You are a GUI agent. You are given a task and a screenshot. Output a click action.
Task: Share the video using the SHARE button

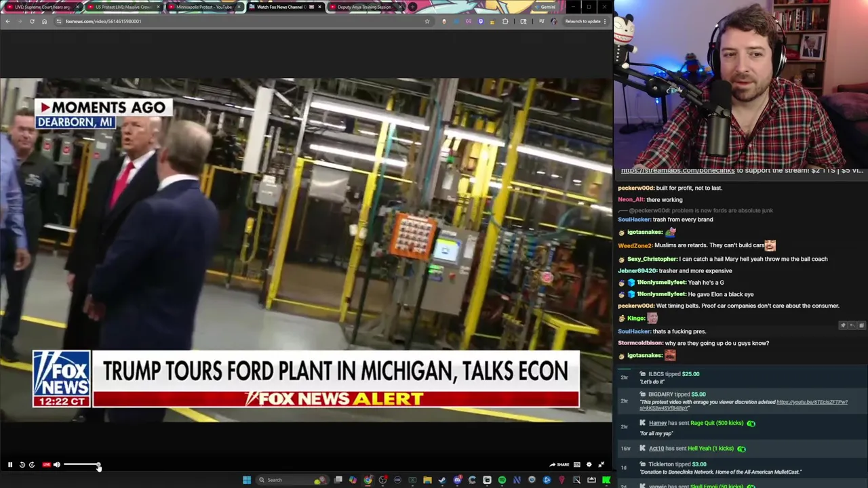559,465
